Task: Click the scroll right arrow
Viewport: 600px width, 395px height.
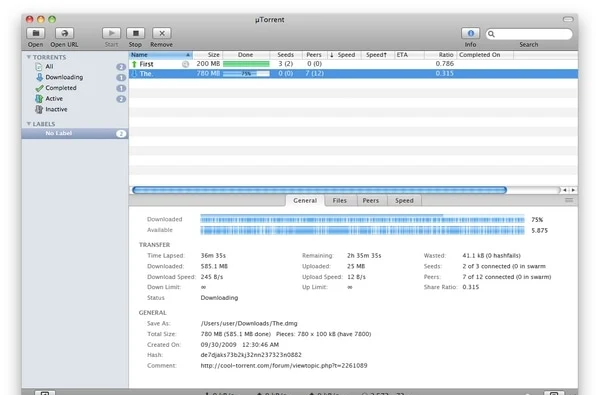Action: [x=573, y=190]
